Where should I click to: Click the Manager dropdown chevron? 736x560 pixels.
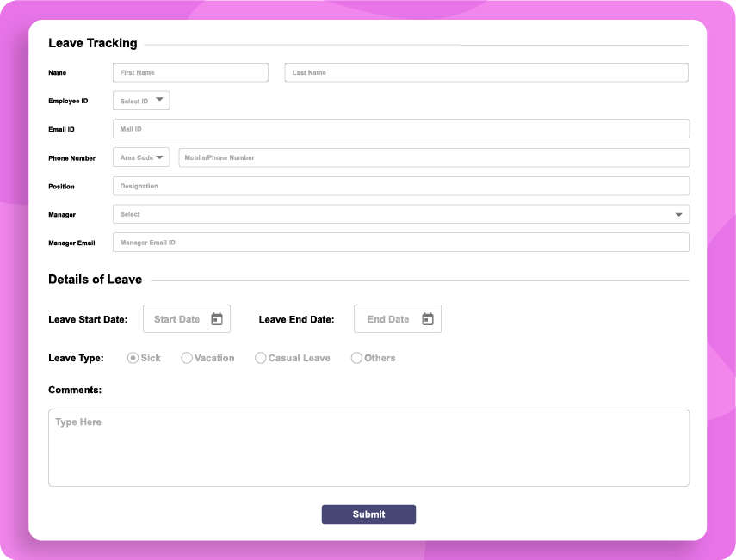[x=679, y=213]
